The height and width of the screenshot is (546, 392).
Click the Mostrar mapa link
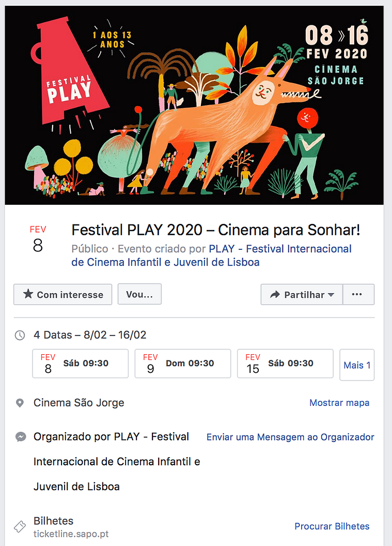(339, 403)
